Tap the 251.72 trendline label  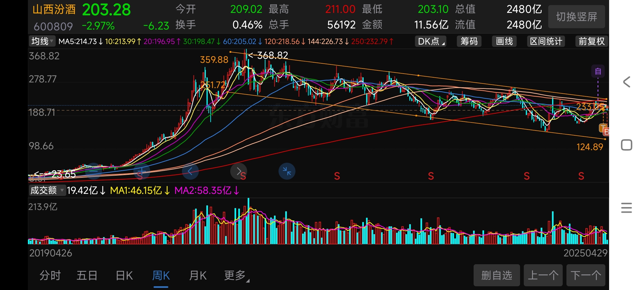point(213,85)
